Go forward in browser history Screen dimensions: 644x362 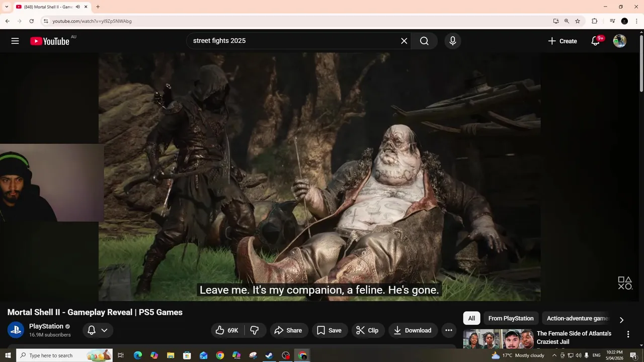(19, 21)
